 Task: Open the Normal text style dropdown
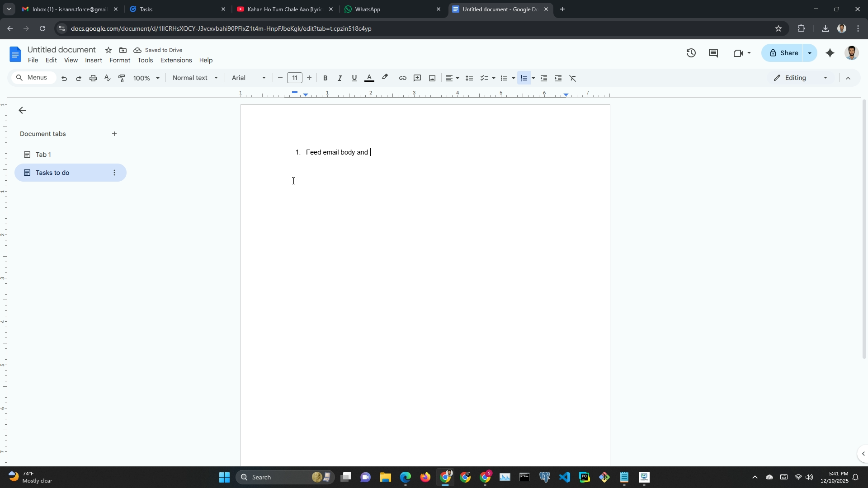pos(195,78)
